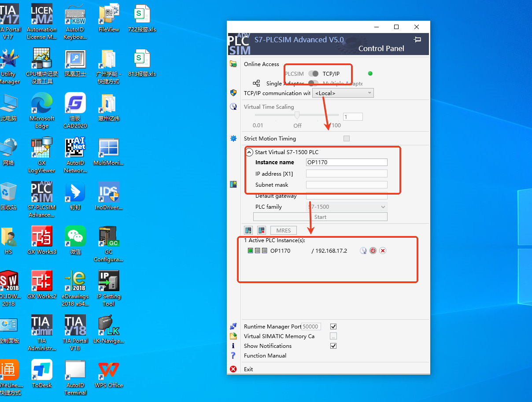Click OP1170 virtual time clock icon
Image resolution: width=532 pixels, height=402 pixels.
[363, 251]
